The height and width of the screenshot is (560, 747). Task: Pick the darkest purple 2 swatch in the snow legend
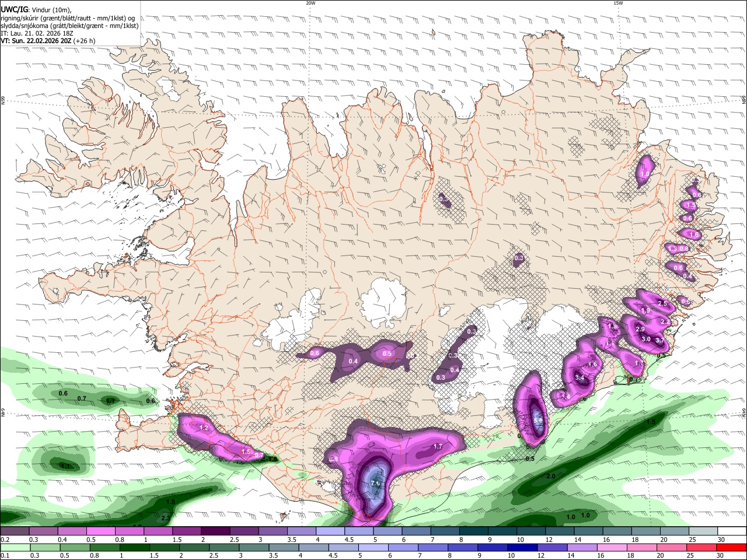[x=216, y=531]
